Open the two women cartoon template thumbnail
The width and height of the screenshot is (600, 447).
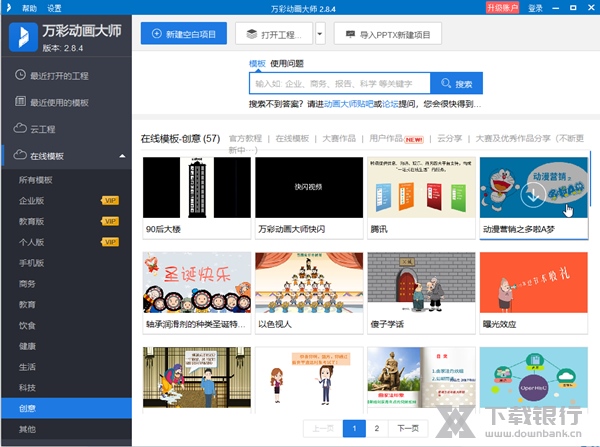[x=309, y=377]
